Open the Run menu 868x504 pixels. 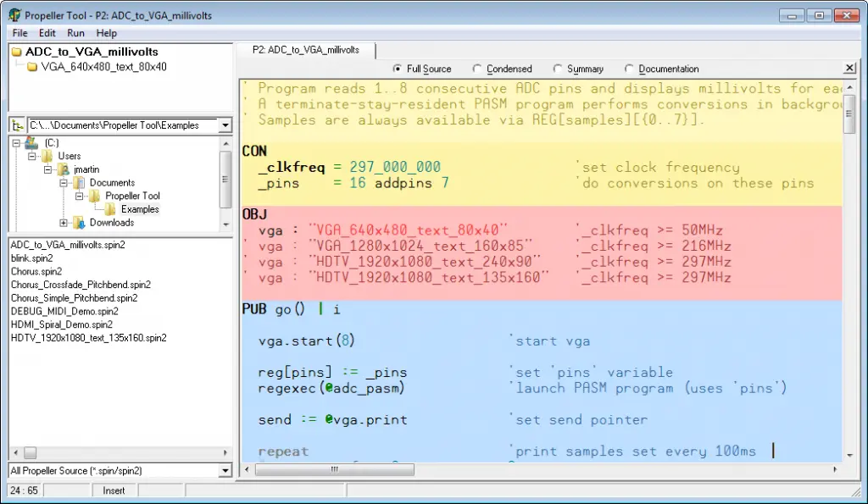[76, 33]
